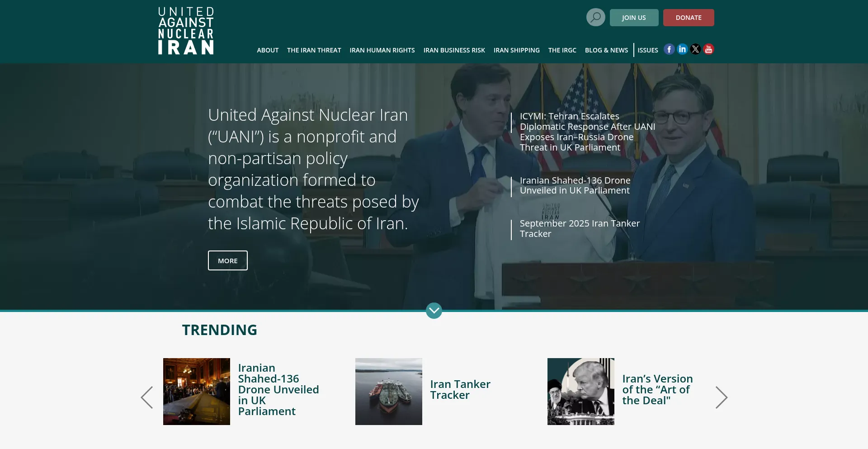This screenshot has width=868, height=449.
Task: Open the tanker ship thumbnail image
Action: click(x=388, y=392)
